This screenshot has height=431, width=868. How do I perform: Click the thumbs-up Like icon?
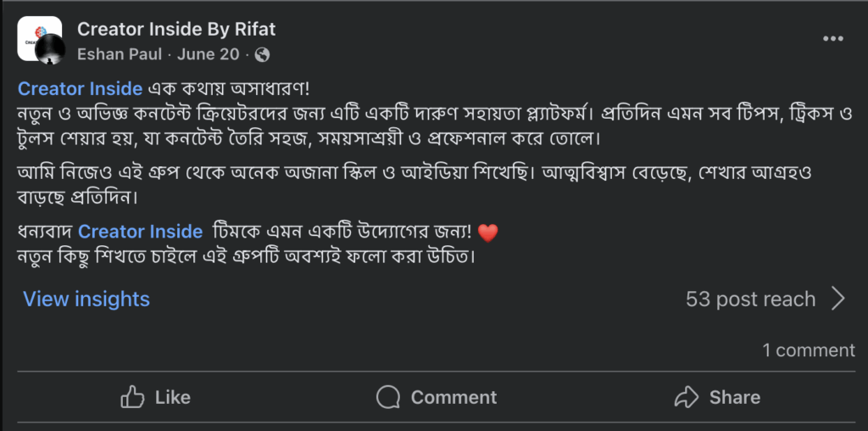[131, 397]
